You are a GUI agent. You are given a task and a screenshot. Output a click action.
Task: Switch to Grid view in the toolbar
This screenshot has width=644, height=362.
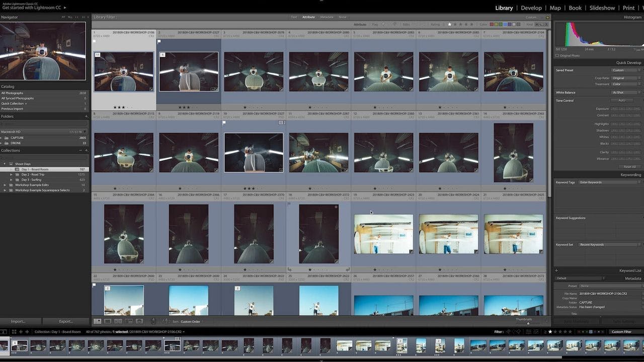[x=97, y=321]
